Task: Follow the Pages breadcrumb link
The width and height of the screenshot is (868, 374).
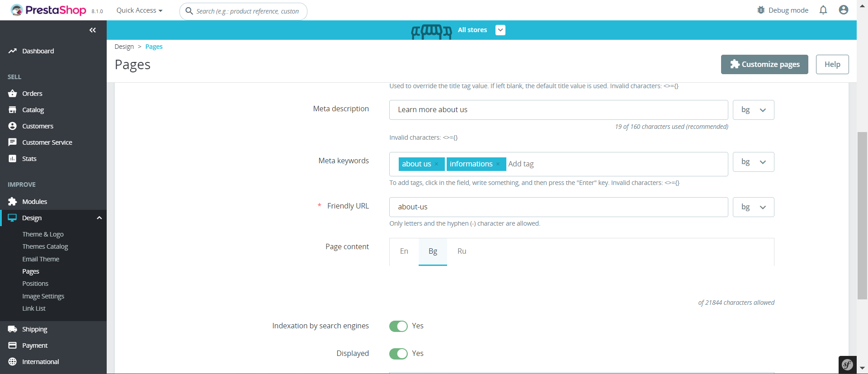Action: point(154,47)
